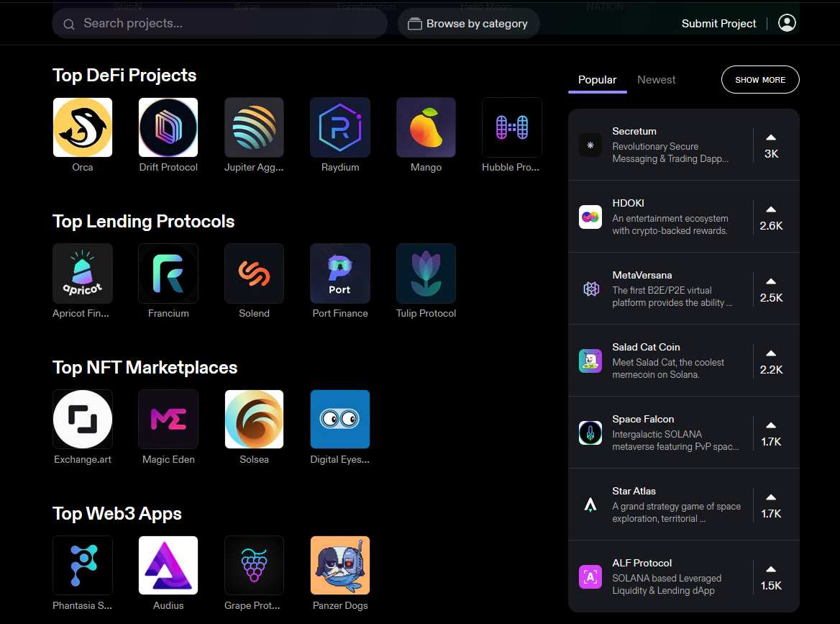
Task: Open the Magic Eden icon
Action: [x=168, y=419]
